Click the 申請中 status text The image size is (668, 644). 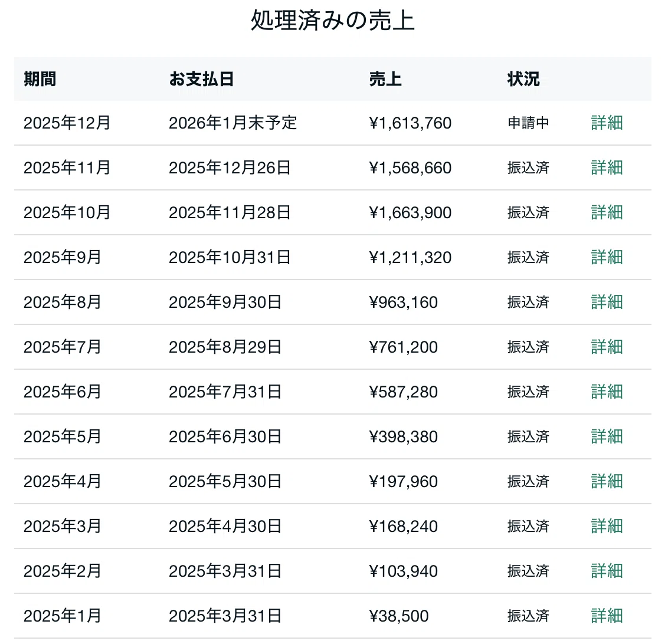528,123
